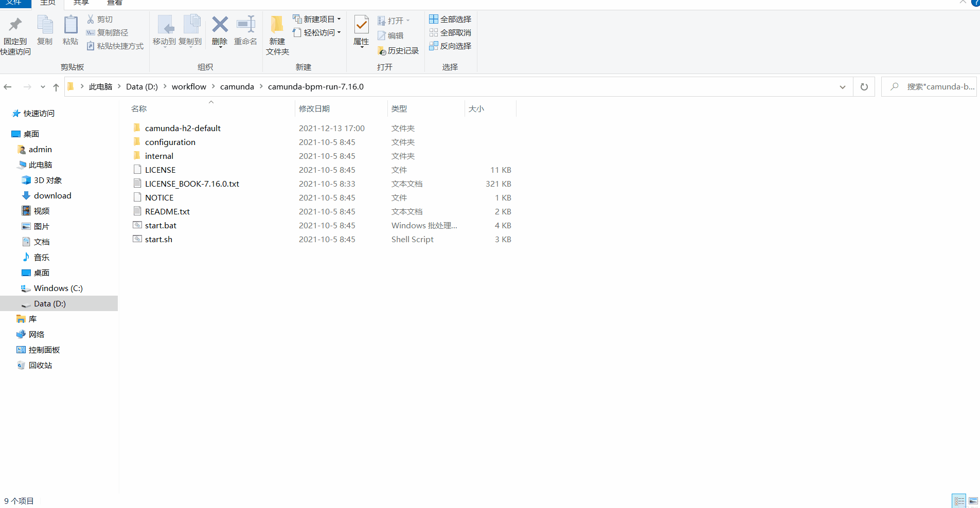Screen dimensions: 980x508
Task: Select the camunda-h2-default folder icon
Action: [x=137, y=128]
